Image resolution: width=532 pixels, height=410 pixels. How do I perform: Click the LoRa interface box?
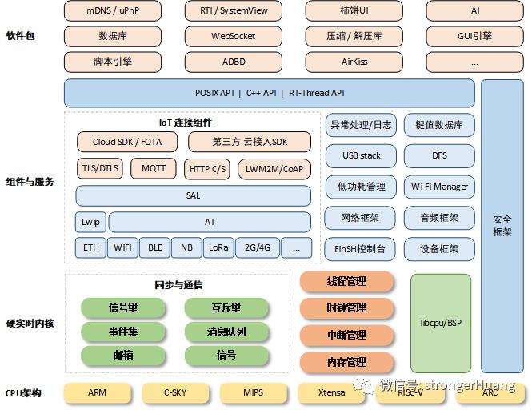pyautogui.click(x=218, y=247)
